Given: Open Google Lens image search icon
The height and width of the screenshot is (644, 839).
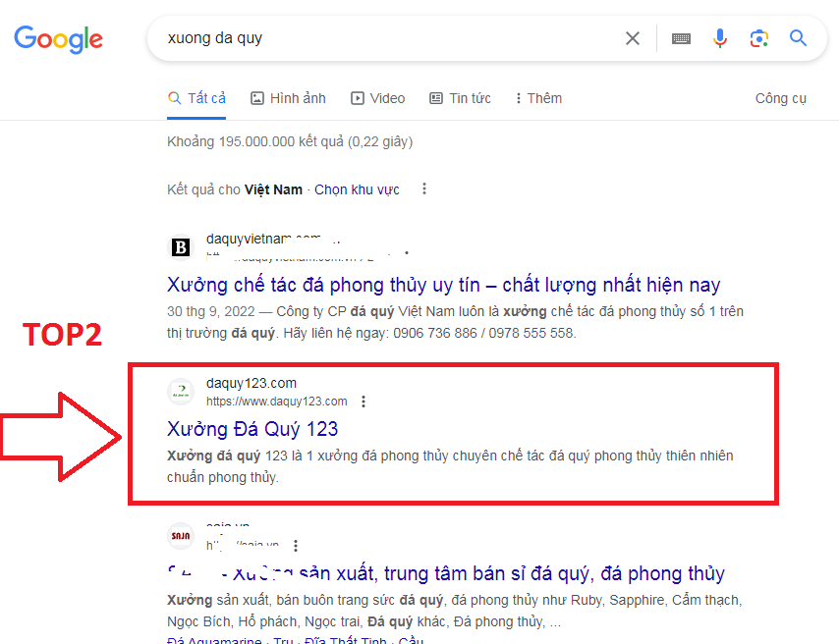Looking at the screenshot, I should [758, 38].
